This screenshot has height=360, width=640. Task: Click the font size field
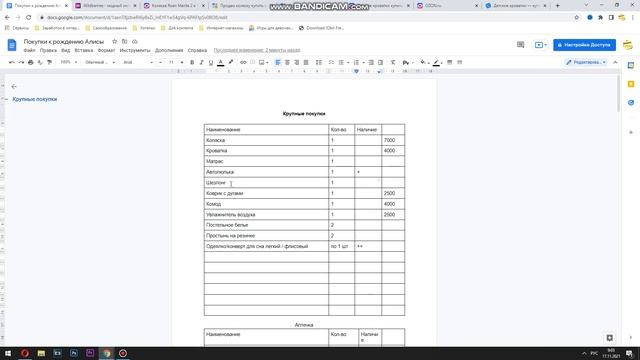(171, 62)
